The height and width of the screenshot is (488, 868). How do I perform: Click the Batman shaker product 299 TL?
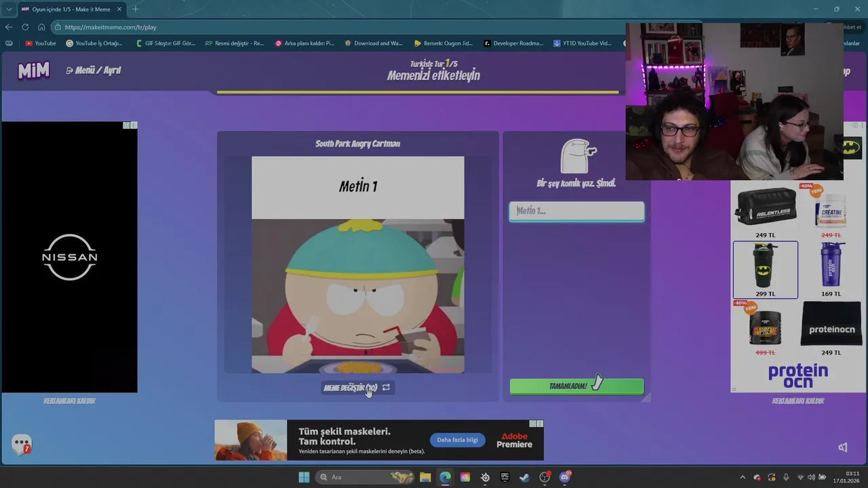coord(766,270)
